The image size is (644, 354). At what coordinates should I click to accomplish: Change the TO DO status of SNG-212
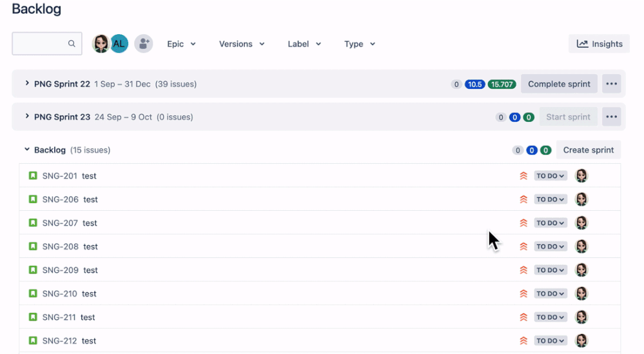coord(551,340)
